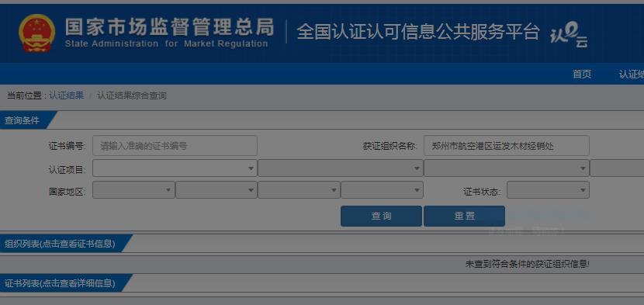644x305 pixels.
Task: Focus the 获证组织名称 text field
Action: tap(507, 146)
